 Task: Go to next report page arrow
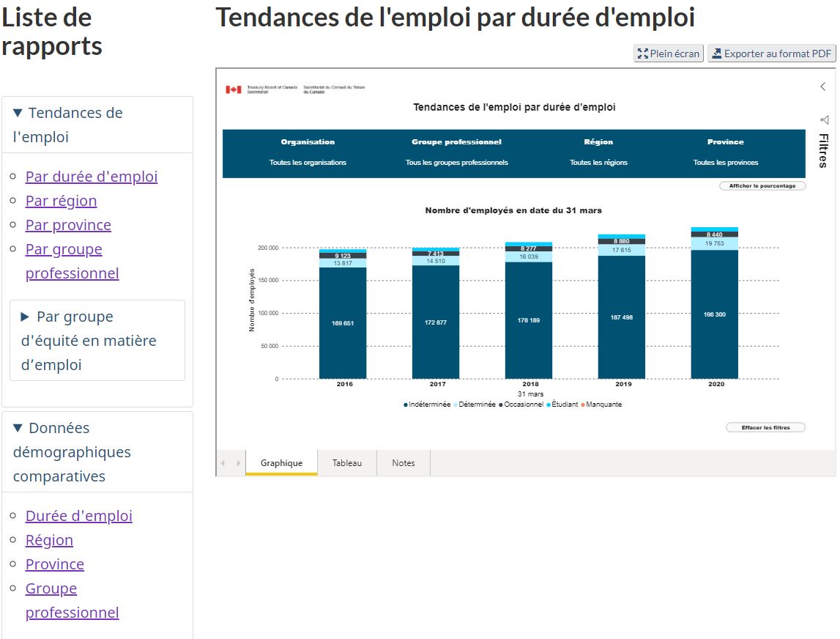coord(238,463)
